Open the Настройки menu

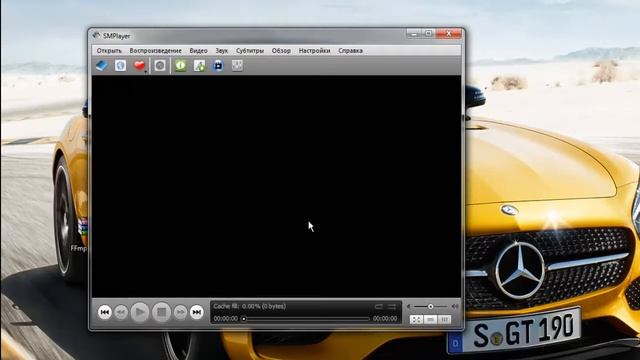(x=314, y=51)
